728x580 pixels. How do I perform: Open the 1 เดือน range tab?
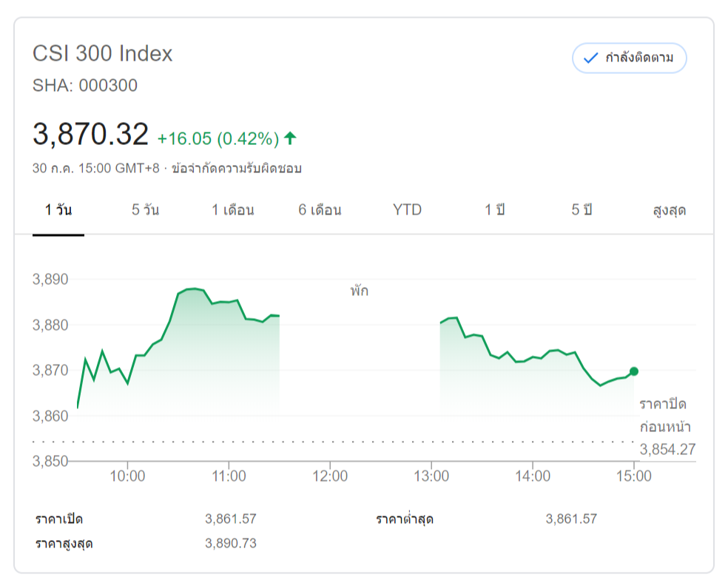point(233,210)
